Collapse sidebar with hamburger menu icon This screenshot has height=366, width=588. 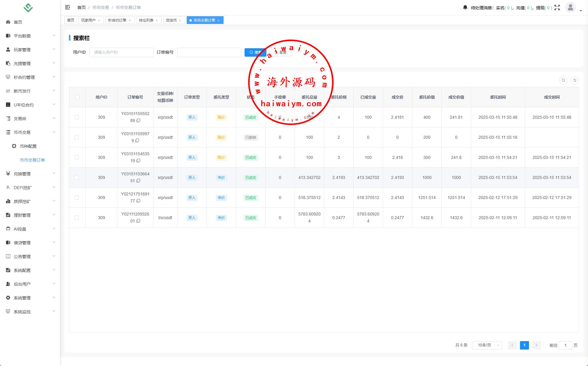[x=67, y=7]
